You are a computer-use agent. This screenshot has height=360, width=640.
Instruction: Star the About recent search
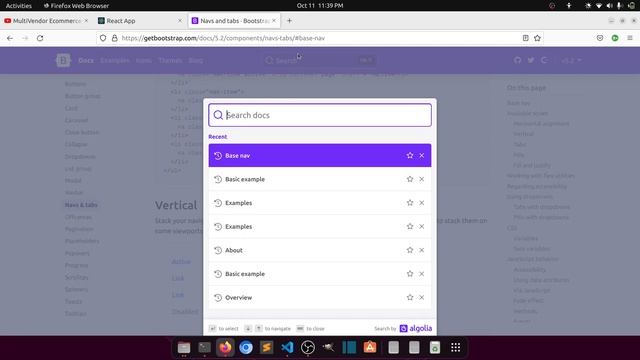tap(410, 250)
